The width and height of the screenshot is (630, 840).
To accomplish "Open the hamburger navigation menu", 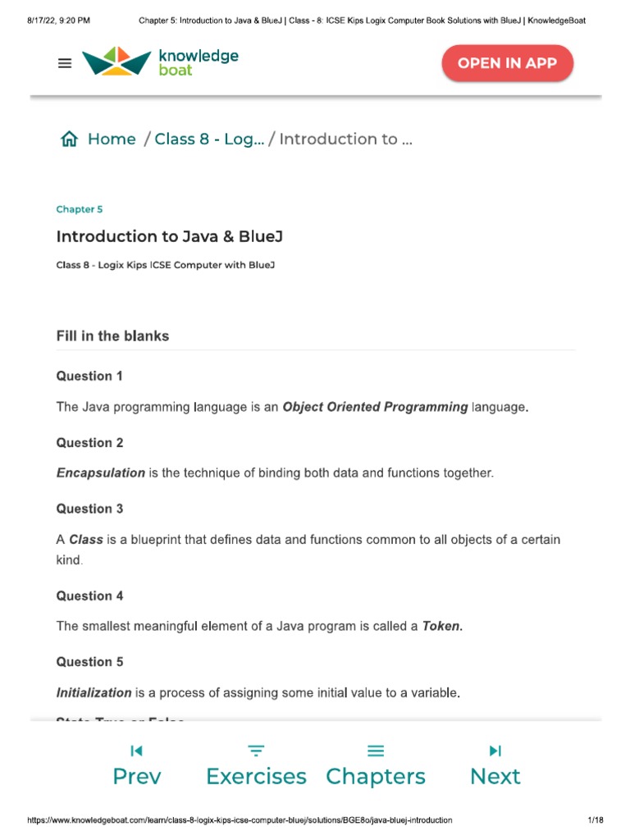I will [66, 63].
